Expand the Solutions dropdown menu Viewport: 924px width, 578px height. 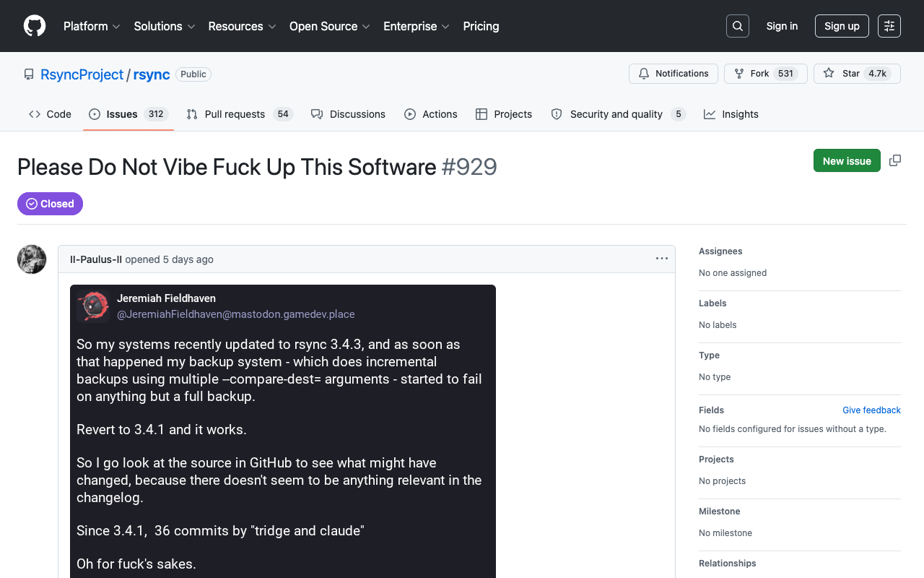[165, 26]
